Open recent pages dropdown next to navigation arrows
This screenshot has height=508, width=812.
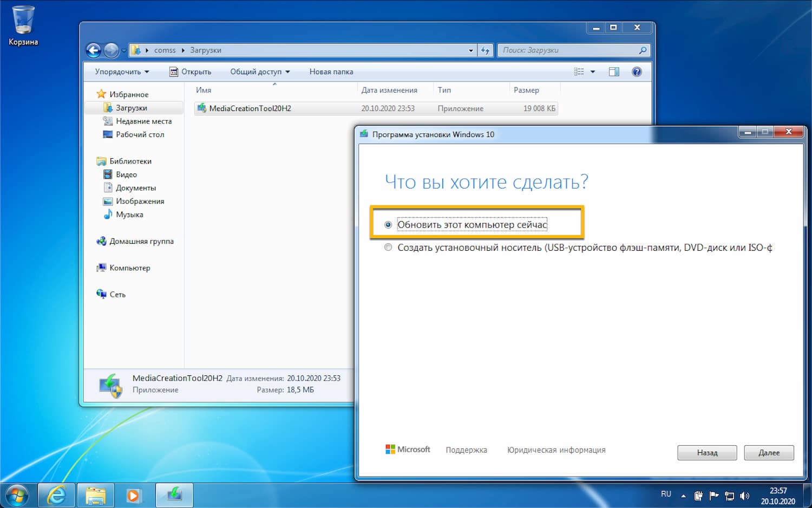[123, 50]
